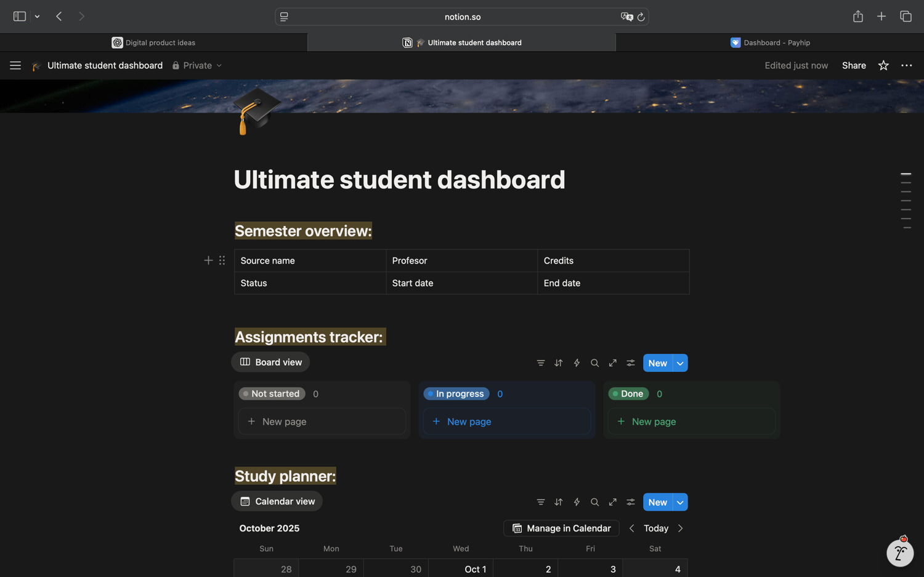Add a block with the plus handle
This screenshot has width=924, height=577.
(x=208, y=260)
